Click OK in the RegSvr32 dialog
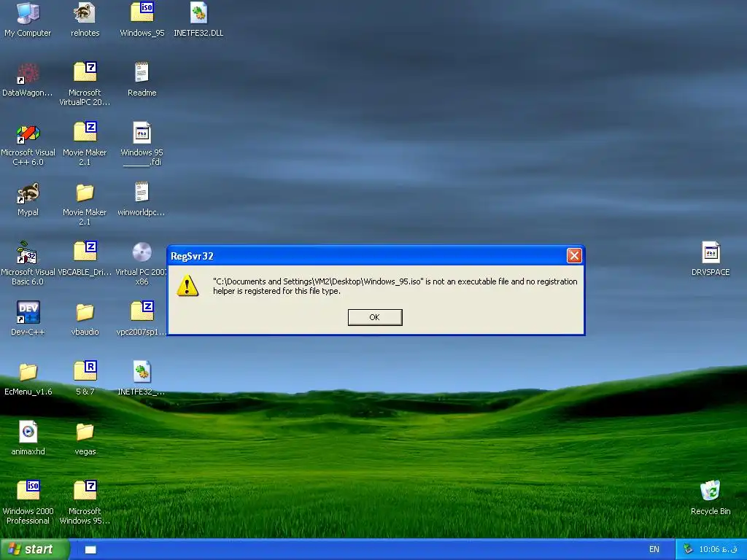The image size is (747, 560). (x=375, y=317)
